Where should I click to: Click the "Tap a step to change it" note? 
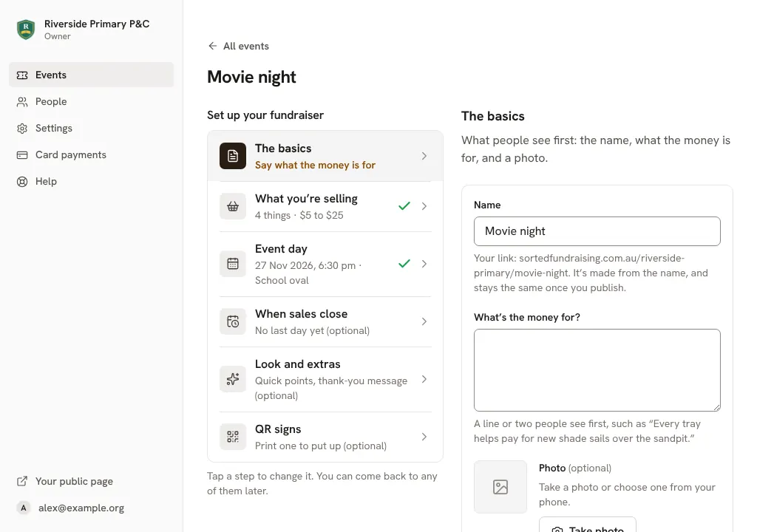pos(322,484)
